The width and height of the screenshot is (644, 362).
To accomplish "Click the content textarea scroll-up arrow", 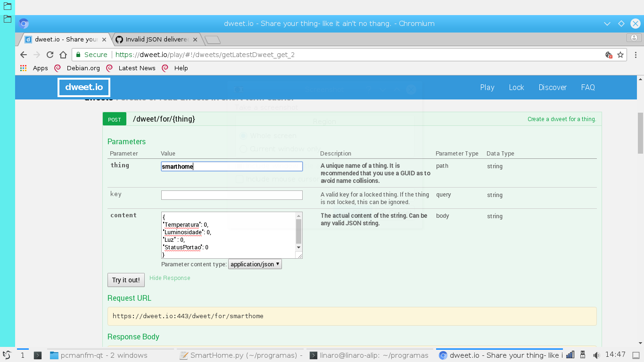I will click(298, 216).
